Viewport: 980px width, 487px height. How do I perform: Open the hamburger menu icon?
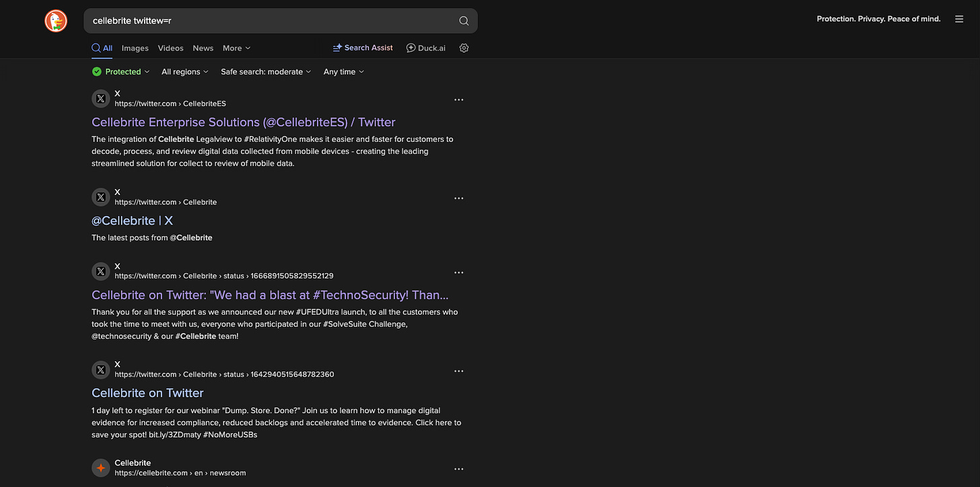pyautogui.click(x=959, y=19)
